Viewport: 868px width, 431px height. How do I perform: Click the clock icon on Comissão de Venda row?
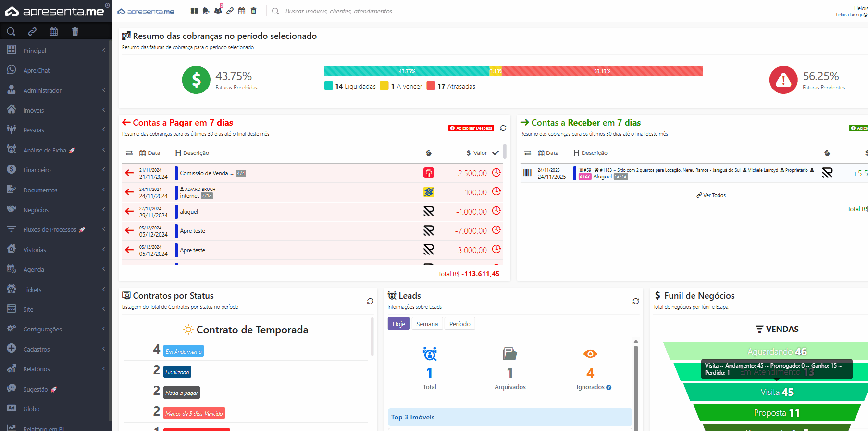tap(496, 172)
